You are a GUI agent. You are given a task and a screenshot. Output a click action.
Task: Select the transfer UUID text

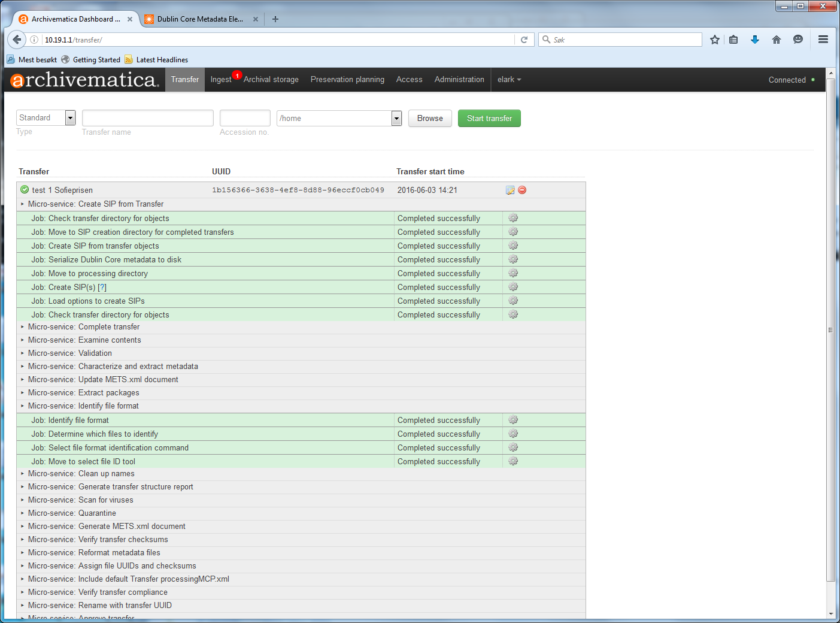click(x=298, y=190)
